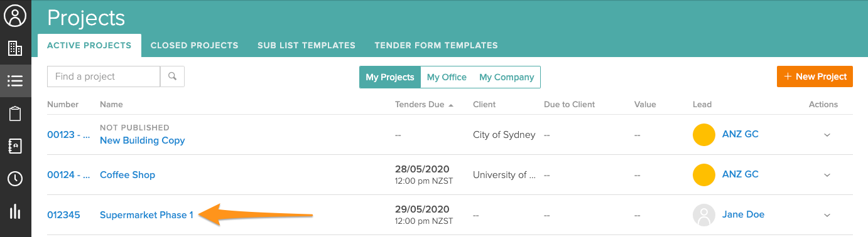The width and height of the screenshot is (868, 237).
Task: Focus the Find a project search field
Action: 104,76
